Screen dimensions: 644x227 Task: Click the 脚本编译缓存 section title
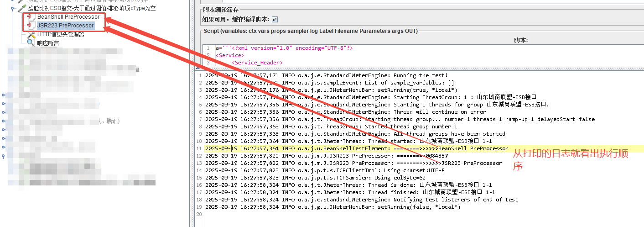coord(220,10)
